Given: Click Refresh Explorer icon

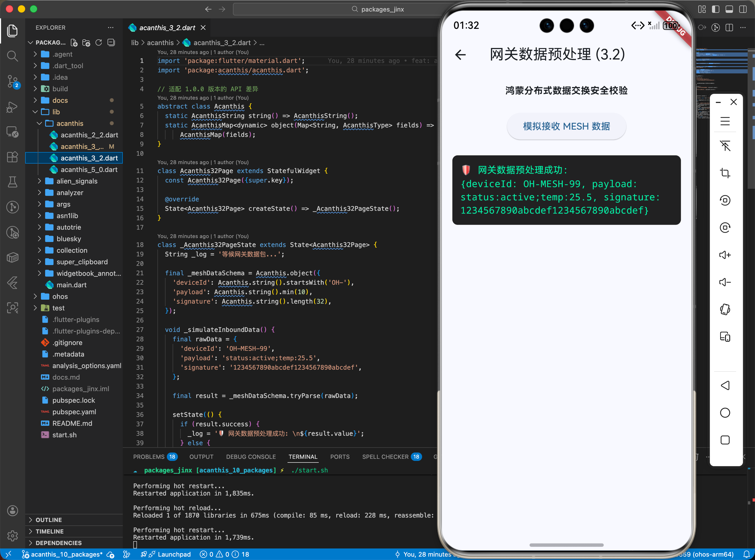Looking at the screenshot, I should (x=99, y=43).
